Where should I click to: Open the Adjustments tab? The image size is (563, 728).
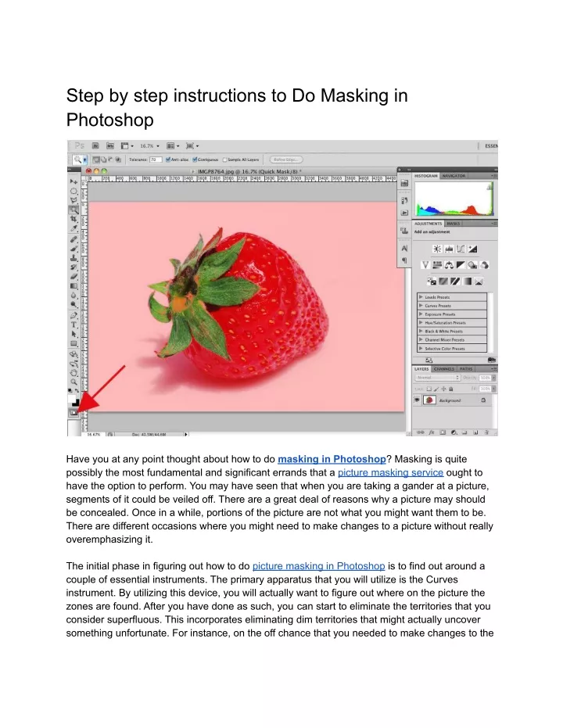(428, 224)
